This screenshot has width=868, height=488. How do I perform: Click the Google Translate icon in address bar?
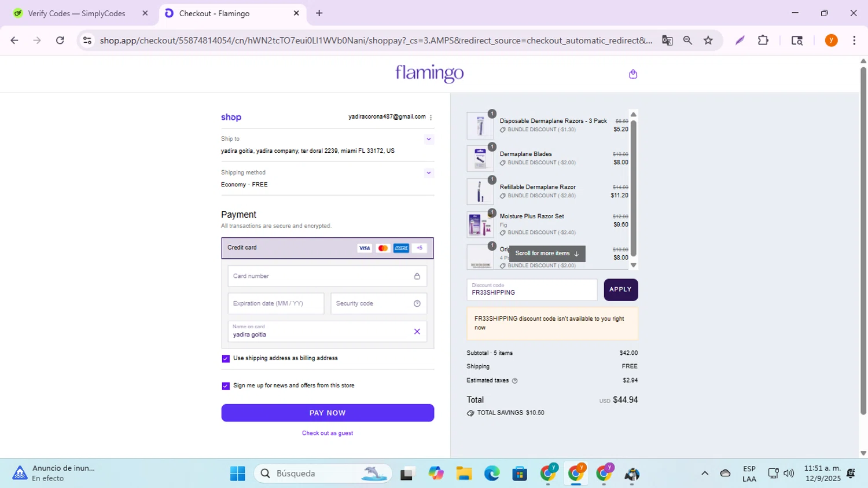pyautogui.click(x=667, y=41)
